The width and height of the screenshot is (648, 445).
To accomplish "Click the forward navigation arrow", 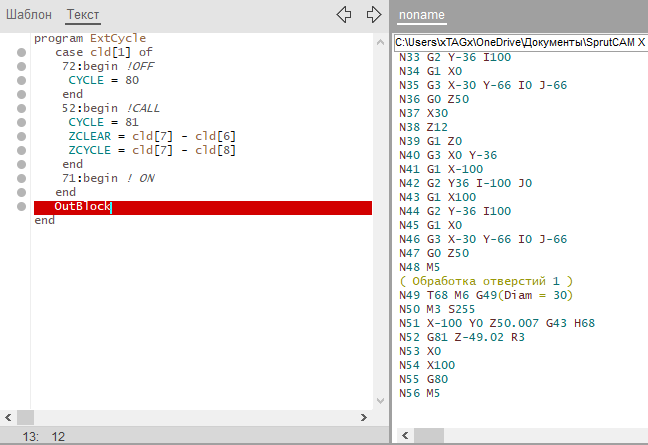I will [x=374, y=15].
